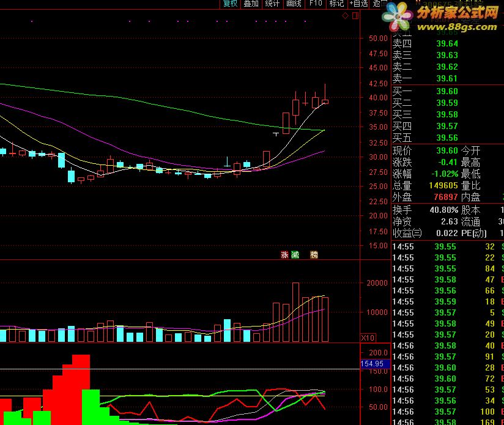Open F10 company information
The width and height of the screenshot is (504, 425).
[316, 4]
